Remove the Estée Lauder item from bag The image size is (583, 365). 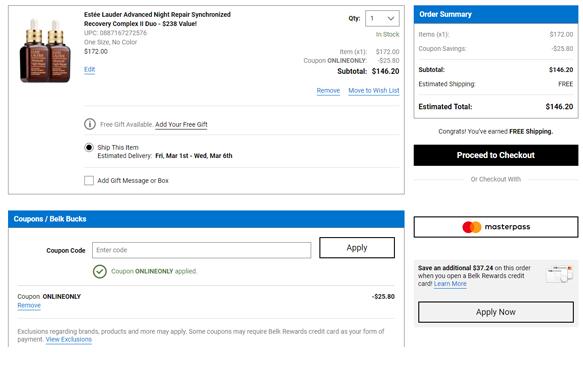point(328,91)
